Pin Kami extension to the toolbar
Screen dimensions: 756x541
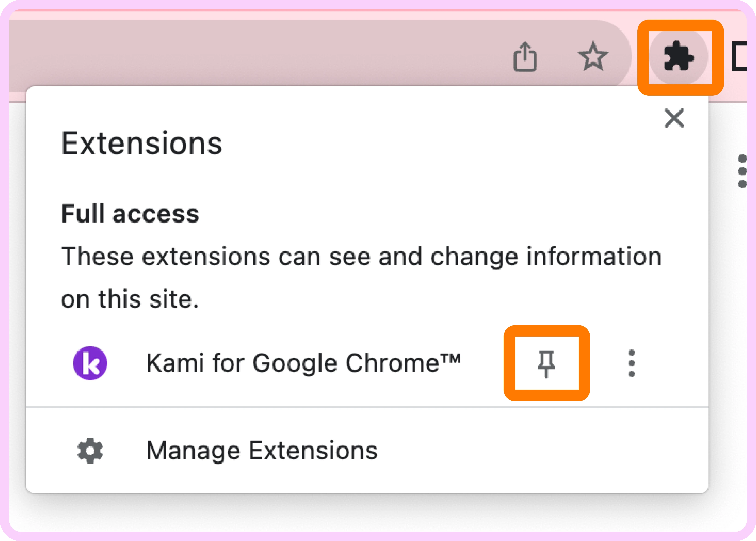546,363
